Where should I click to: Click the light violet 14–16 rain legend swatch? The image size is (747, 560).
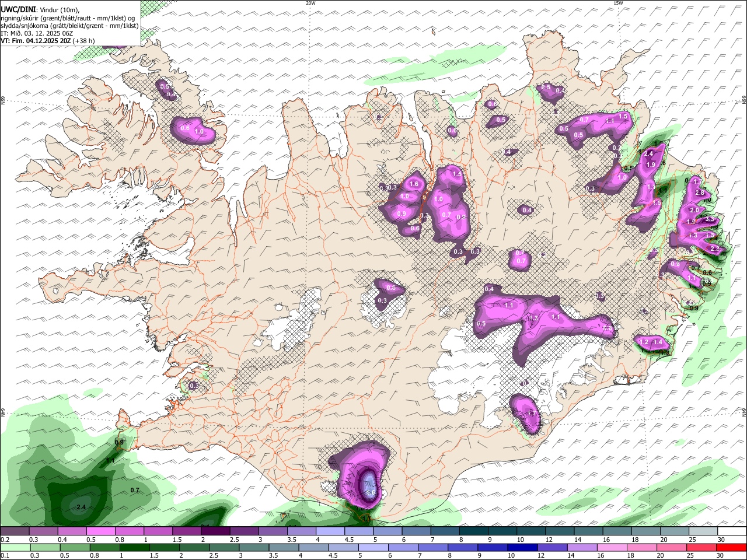(x=582, y=548)
